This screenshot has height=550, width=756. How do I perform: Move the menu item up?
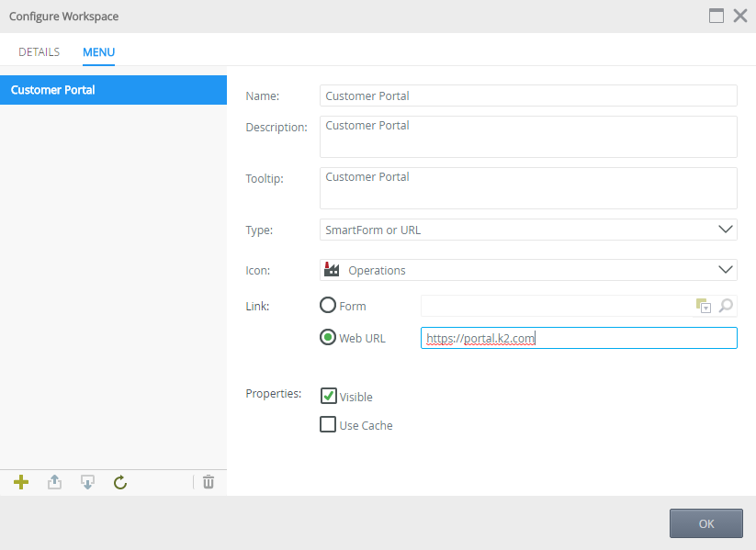[54, 482]
